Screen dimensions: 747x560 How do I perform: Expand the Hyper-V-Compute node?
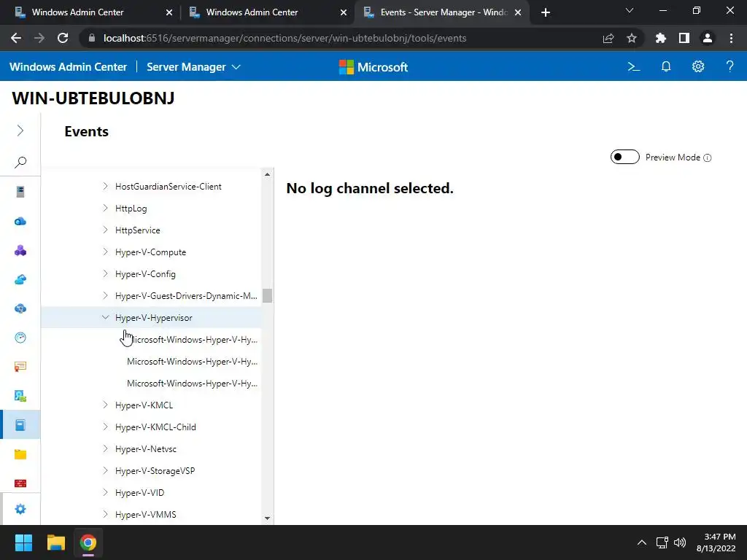pyautogui.click(x=105, y=252)
